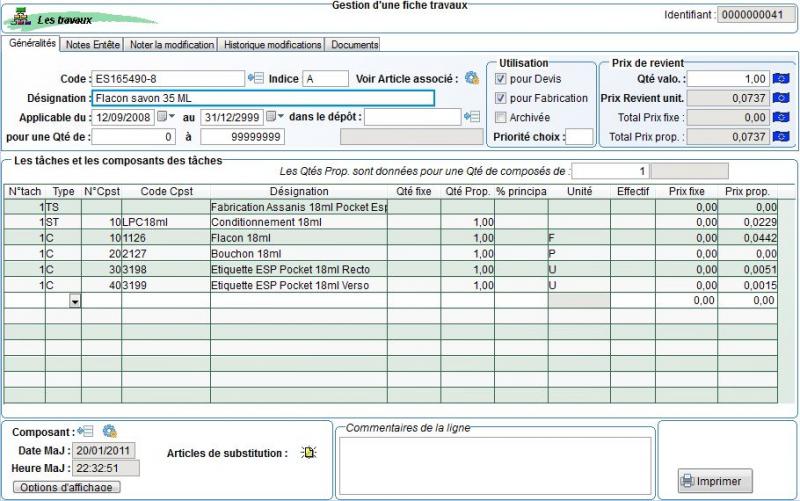
Task: Click the Applicable du date field 12/09/2008
Action: point(123,117)
